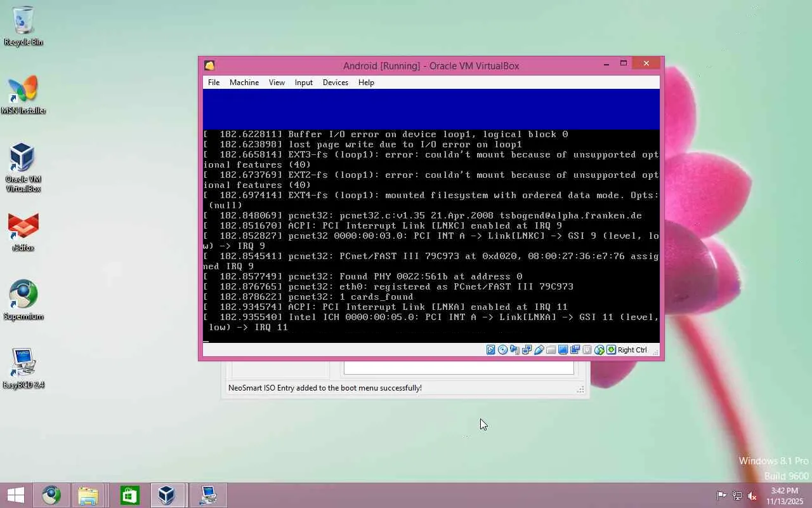The width and height of the screenshot is (812, 508).
Task: Maximize the Android VirtualBox window
Action: pyautogui.click(x=624, y=63)
